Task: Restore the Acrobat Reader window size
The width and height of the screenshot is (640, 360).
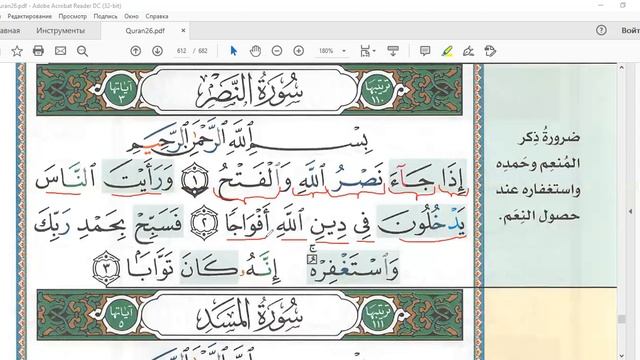Action: 622,5
